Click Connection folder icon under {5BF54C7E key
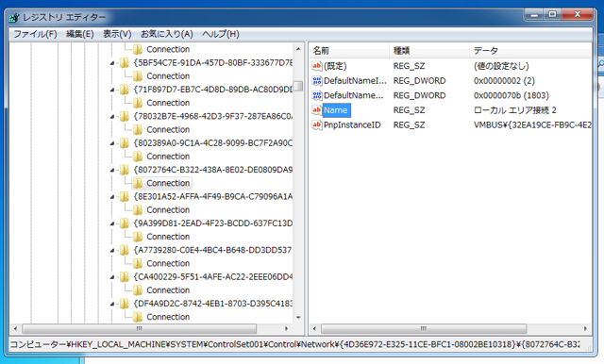 pos(138,75)
